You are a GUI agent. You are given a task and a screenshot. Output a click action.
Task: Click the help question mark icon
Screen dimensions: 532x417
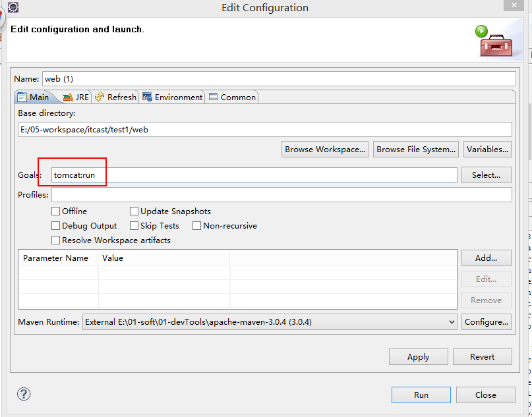click(24, 394)
